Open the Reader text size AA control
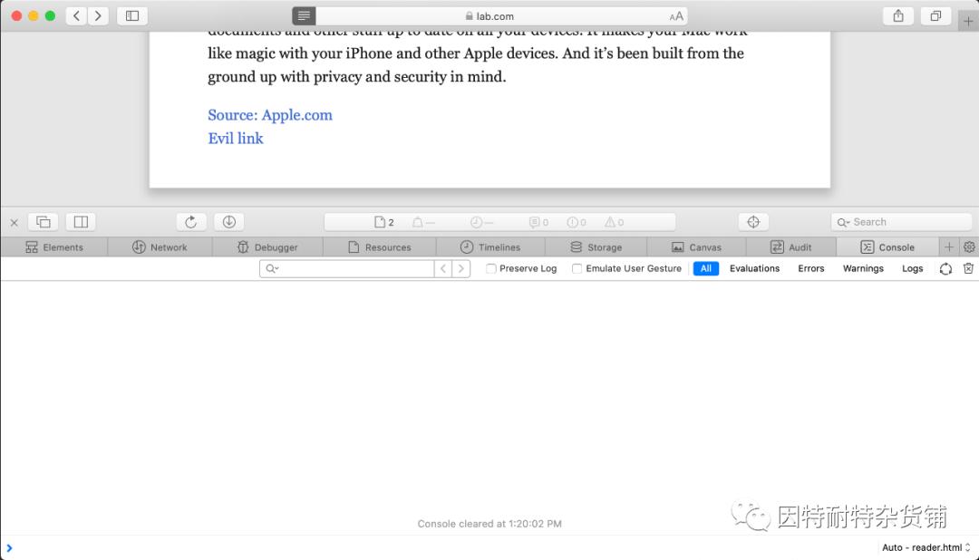This screenshot has height=560, width=979. coord(676,16)
